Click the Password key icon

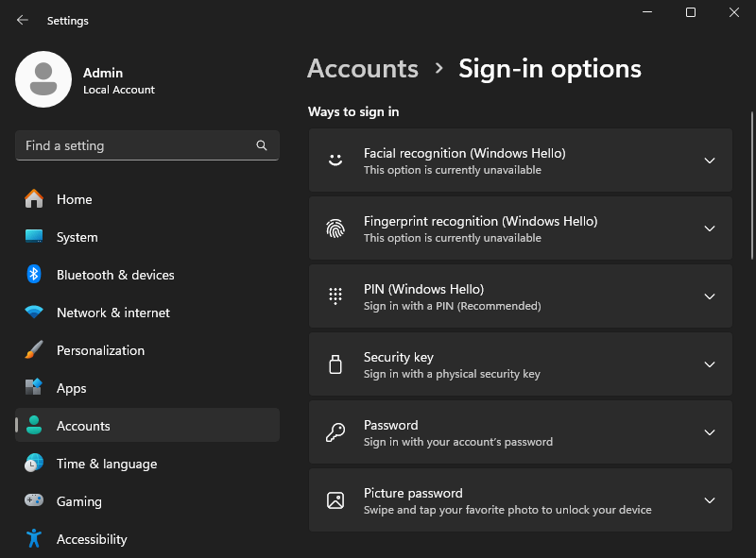(335, 432)
